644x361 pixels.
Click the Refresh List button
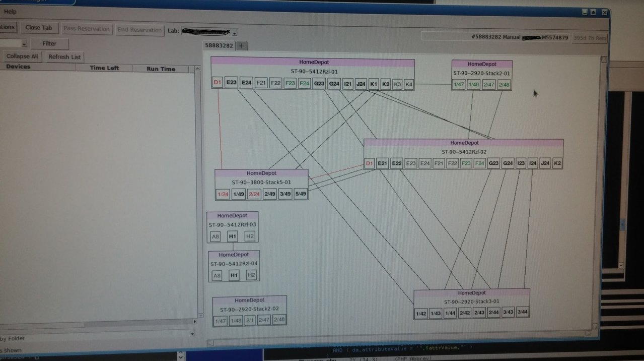[64, 57]
